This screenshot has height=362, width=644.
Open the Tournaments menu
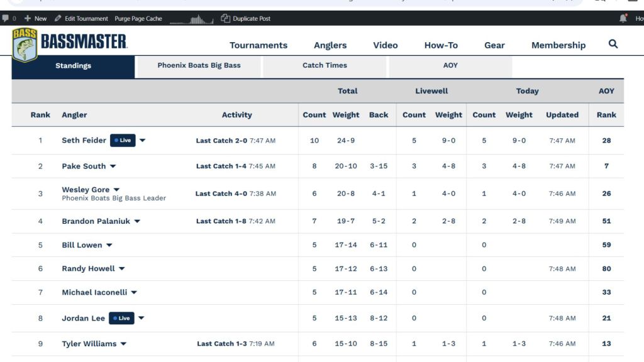coord(258,45)
